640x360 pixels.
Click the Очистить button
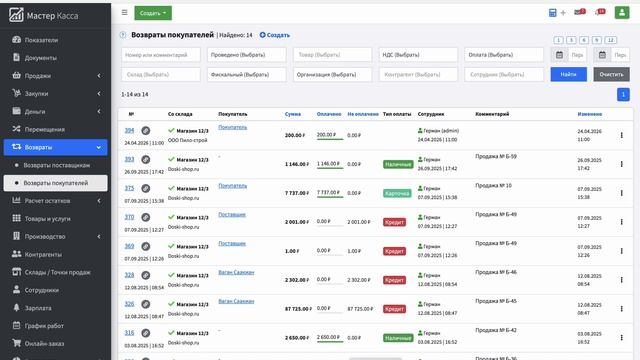click(x=611, y=74)
